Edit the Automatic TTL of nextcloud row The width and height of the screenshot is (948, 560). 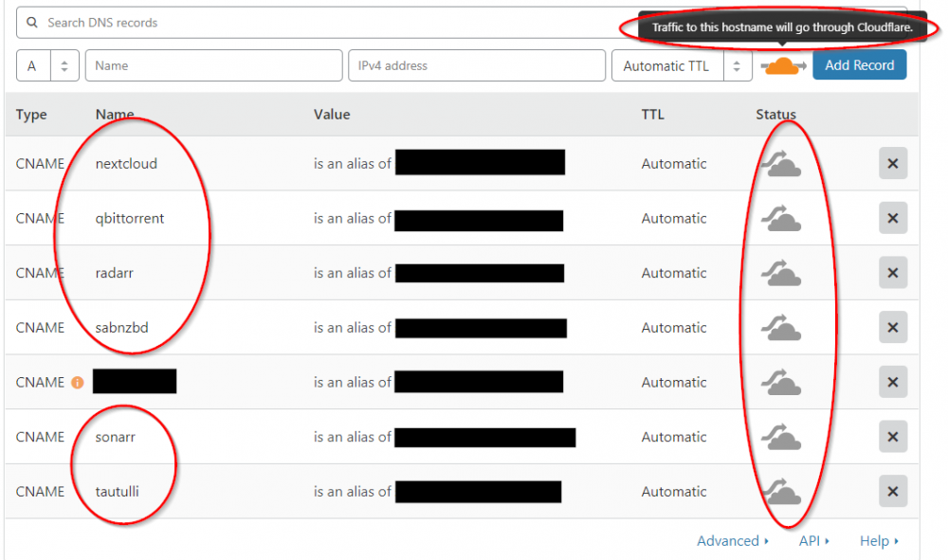[673, 164]
